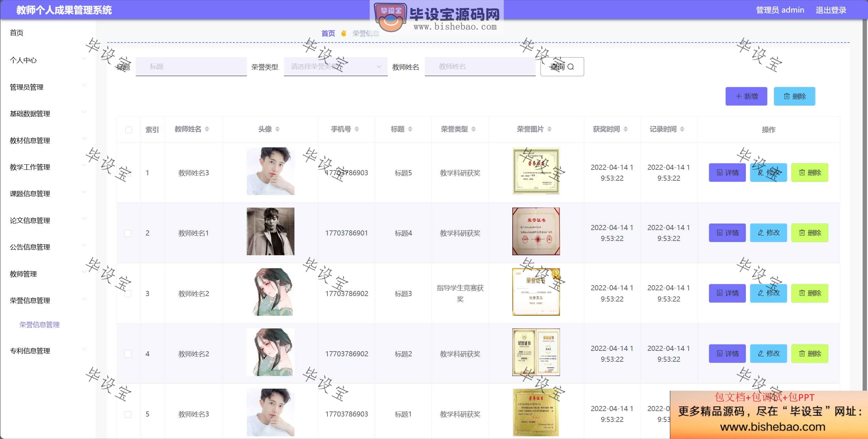
Task: Delete row 标题5 with 删除 button
Action: pyautogui.click(x=809, y=173)
